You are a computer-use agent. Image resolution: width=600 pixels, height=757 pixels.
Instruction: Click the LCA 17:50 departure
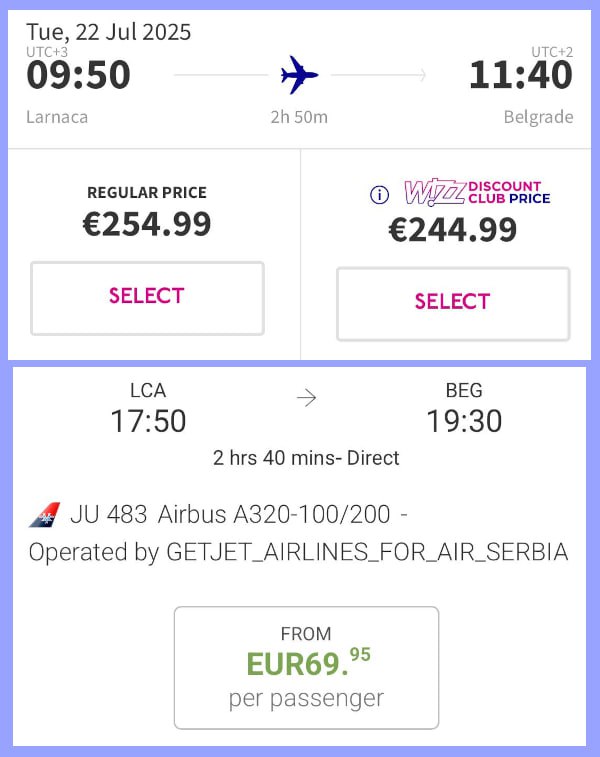click(x=148, y=409)
